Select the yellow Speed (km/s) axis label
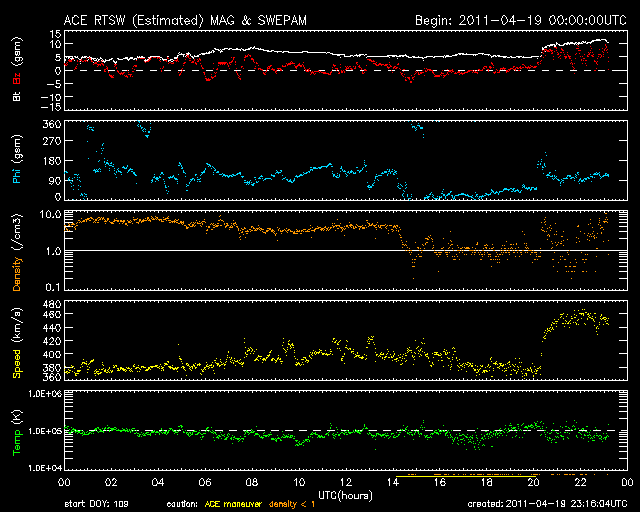640x512 pixels. (17, 348)
